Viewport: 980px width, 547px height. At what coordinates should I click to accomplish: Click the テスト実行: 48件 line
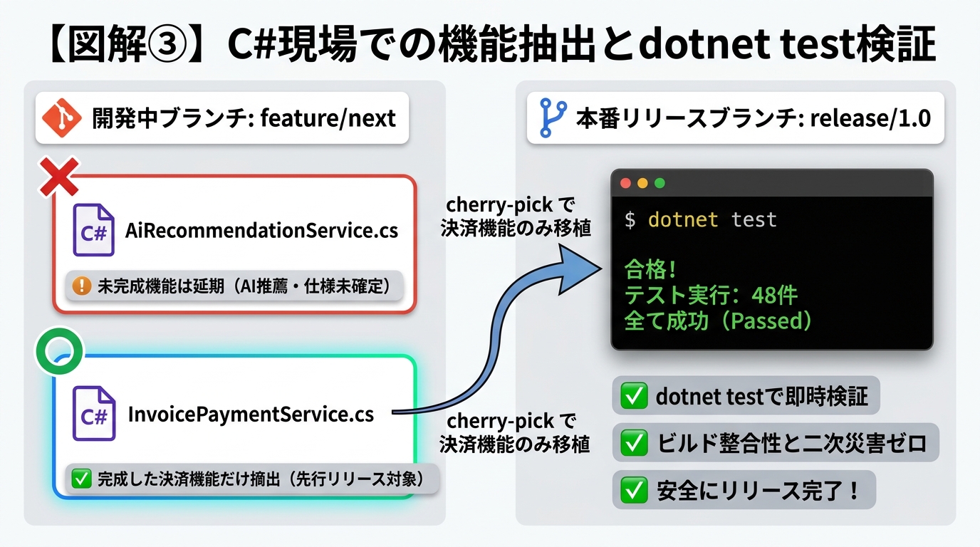(711, 295)
